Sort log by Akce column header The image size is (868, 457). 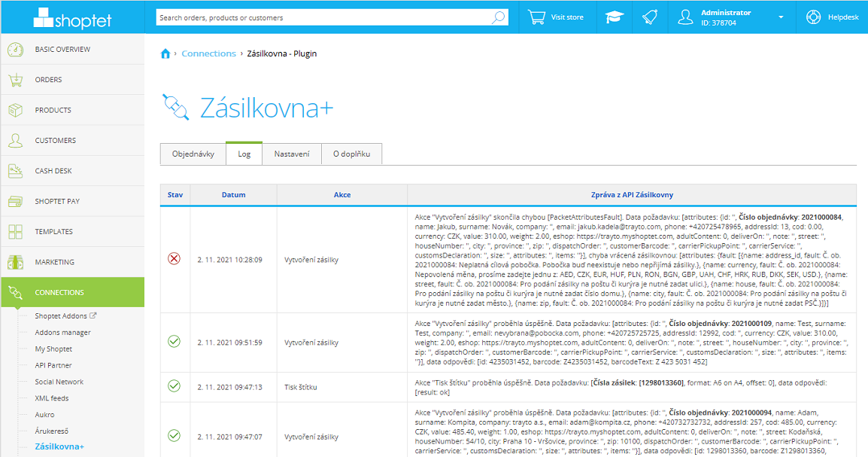[342, 195]
